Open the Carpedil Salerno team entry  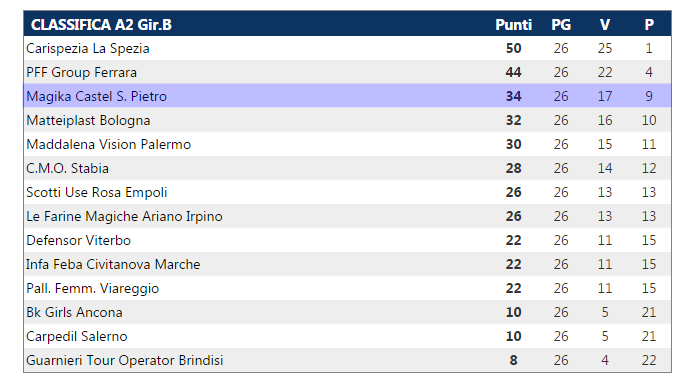(x=77, y=336)
